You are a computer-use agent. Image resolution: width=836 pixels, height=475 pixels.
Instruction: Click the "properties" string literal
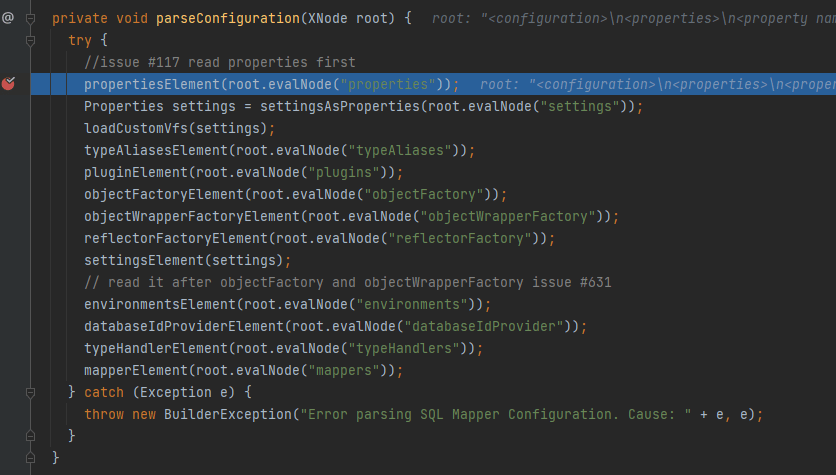[388, 84]
